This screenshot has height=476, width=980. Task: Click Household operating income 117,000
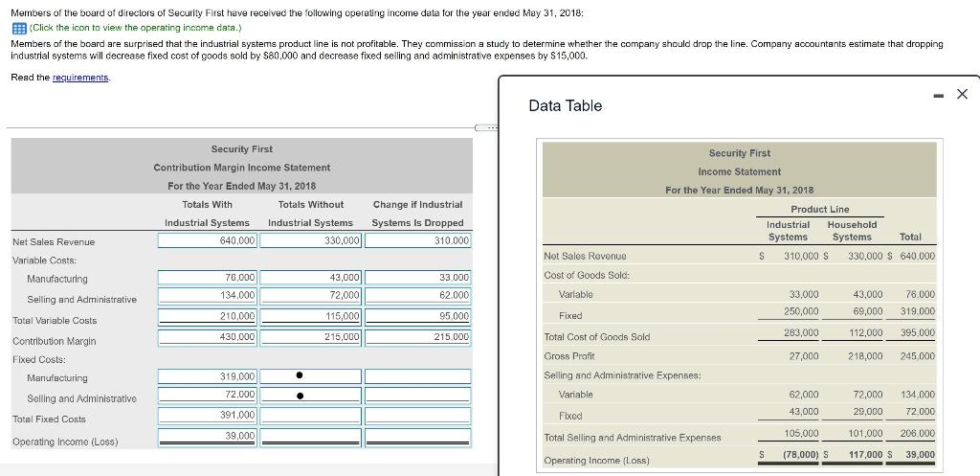[x=865, y=455]
